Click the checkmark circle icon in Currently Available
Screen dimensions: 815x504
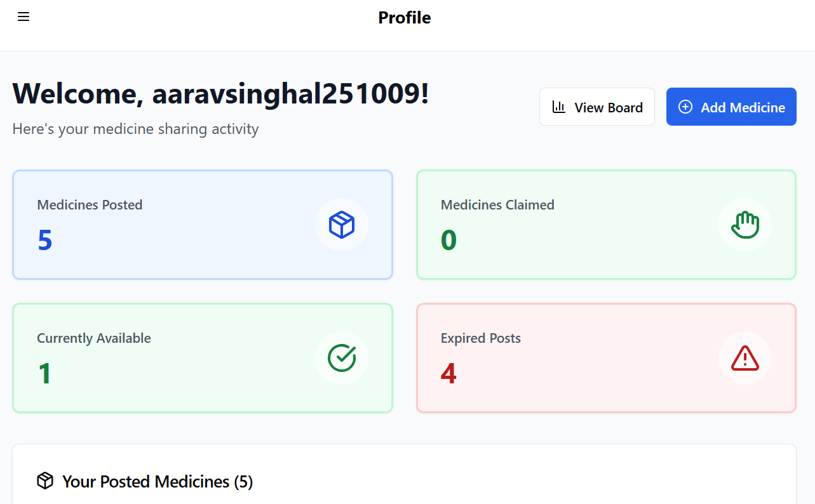click(342, 358)
